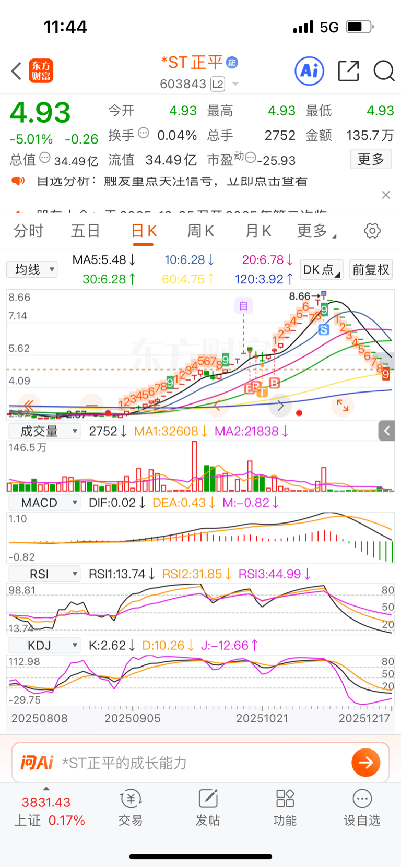
Task: Tap the 更多 quote details button
Action: [x=371, y=159]
